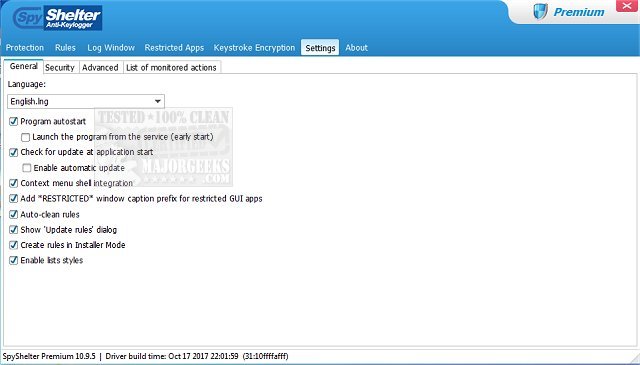Toggle Check for update at application start
Screen dimensions: 640x365
[13, 152]
